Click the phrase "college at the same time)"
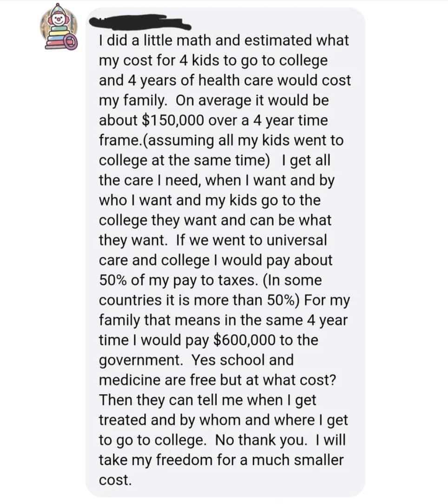This screenshot has width=448, height=504. (184, 160)
